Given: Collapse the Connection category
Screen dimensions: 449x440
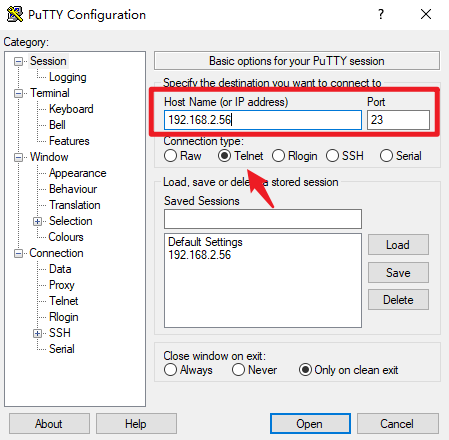Looking at the screenshot, I should click(18, 253).
